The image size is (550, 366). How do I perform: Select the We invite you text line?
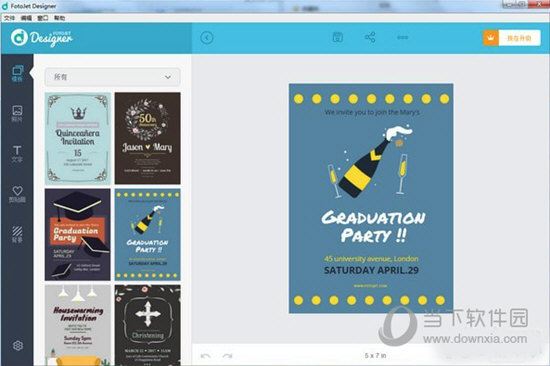(x=372, y=112)
